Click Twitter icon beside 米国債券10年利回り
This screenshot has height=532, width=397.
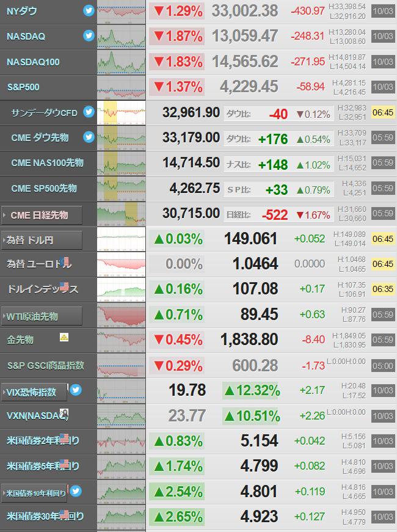click(76, 491)
